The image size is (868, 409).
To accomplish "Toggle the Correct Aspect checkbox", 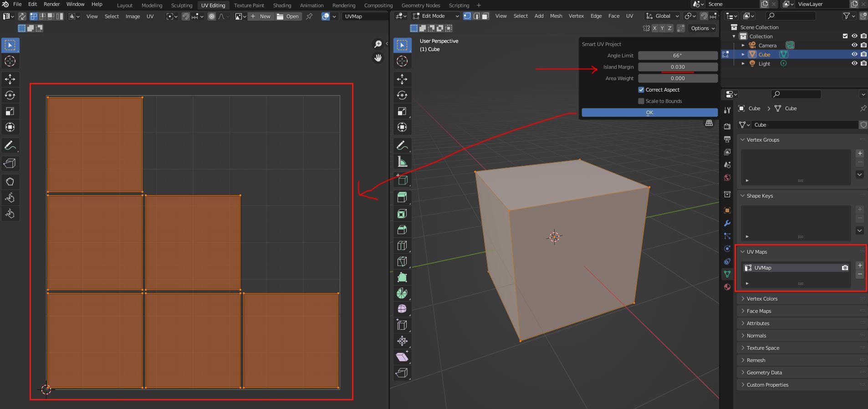I will click(x=641, y=90).
